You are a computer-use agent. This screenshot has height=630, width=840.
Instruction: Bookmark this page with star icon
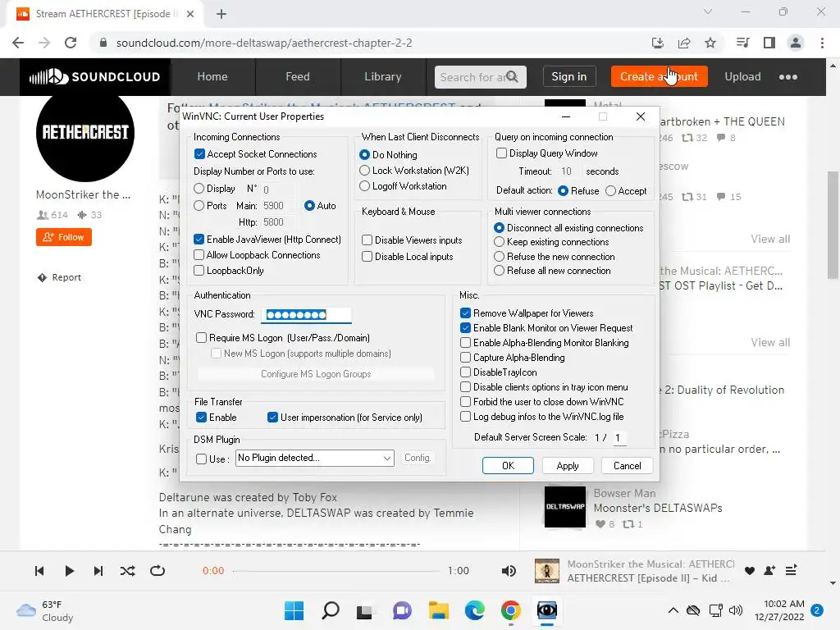click(x=710, y=43)
